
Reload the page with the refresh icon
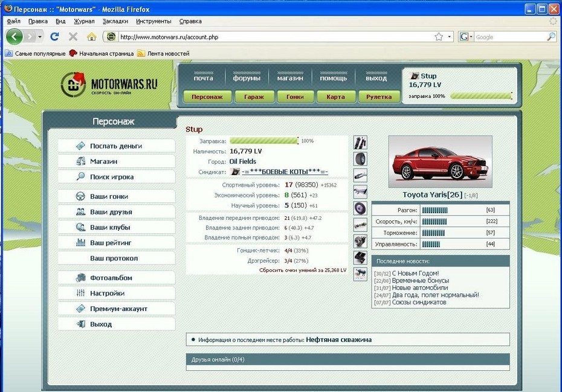click(x=54, y=37)
